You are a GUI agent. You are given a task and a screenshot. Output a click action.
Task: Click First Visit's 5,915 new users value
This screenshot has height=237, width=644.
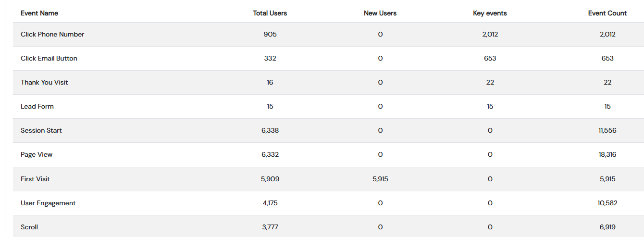pyautogui.click(x=380, y=179)
